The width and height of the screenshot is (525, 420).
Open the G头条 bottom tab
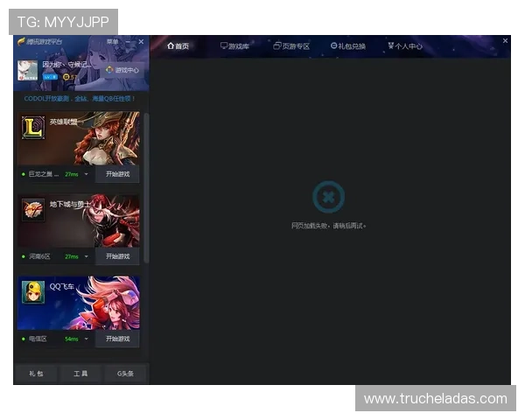point(125,374)
